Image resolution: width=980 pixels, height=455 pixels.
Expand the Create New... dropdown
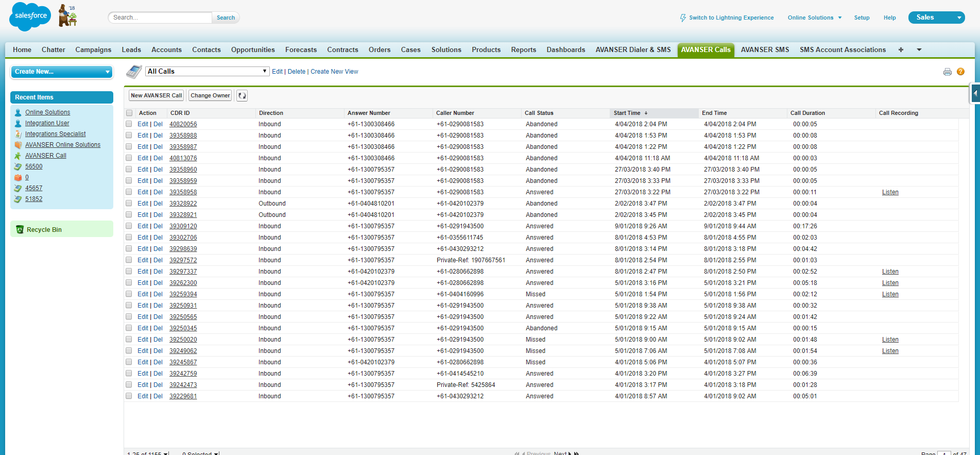tap(62, 72)
